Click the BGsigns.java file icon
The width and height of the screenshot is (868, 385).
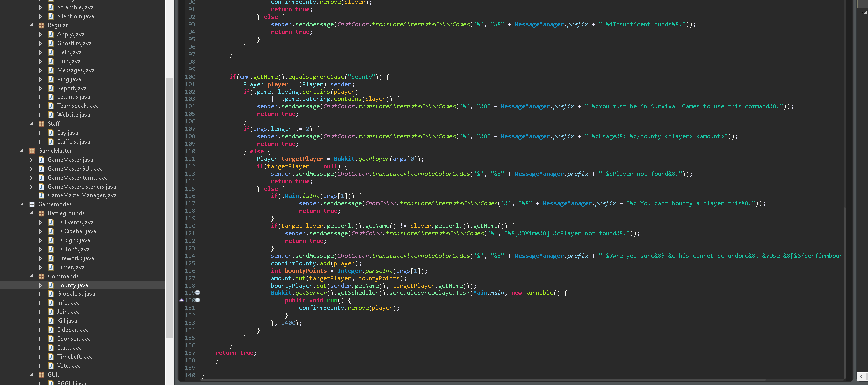point(51,240)
